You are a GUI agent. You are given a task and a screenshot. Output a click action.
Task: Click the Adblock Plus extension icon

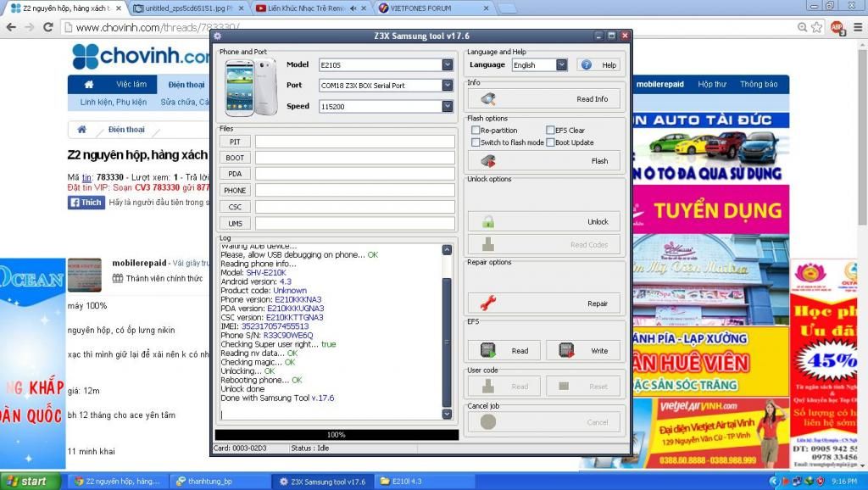(837, 27)
